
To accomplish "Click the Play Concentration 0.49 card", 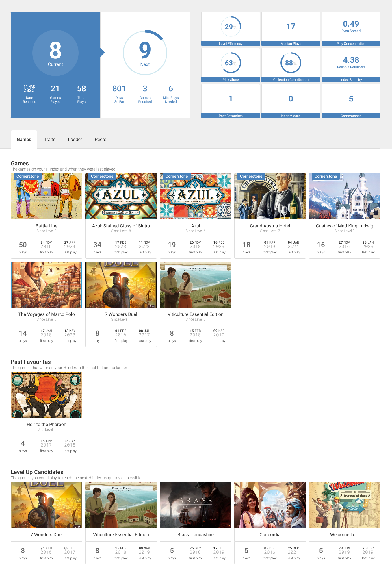I will tap(351, 29).
